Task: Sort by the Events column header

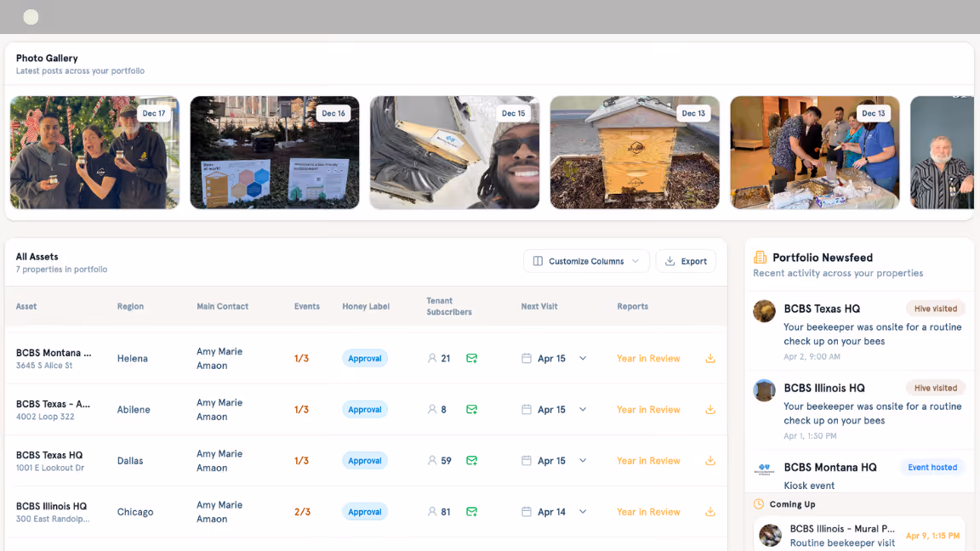Action: tap(307, 307)
